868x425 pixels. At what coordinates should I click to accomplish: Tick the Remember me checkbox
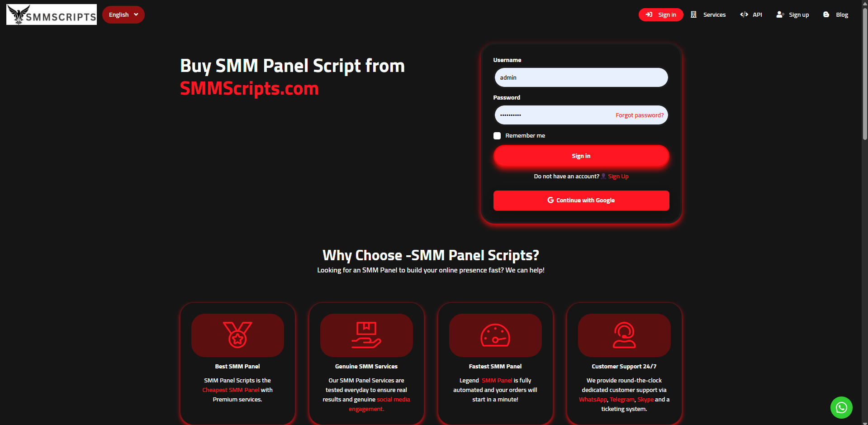pyautogui.click(x=497, y=136)
